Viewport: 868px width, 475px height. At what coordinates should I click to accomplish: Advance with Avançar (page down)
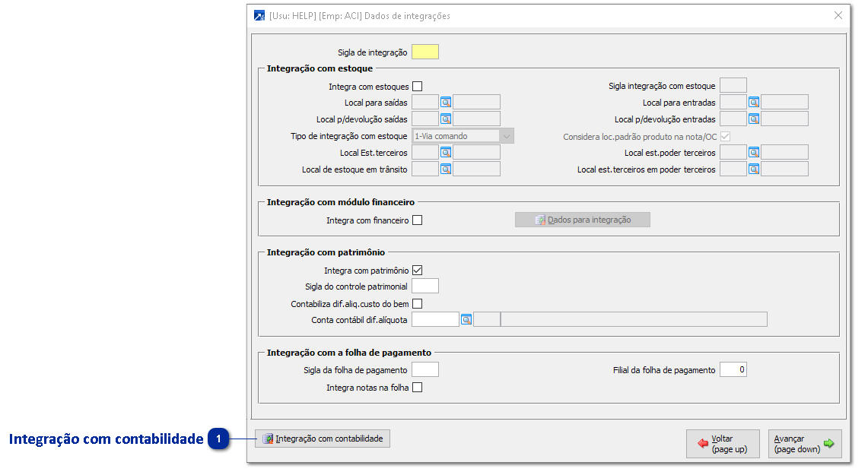pyautogui.click(x=805, y=444)
